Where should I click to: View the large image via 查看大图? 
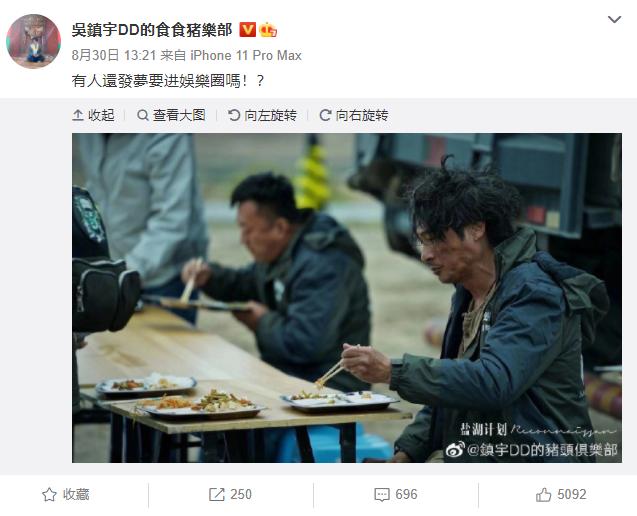pyautogui.click(x=171, y=115)
